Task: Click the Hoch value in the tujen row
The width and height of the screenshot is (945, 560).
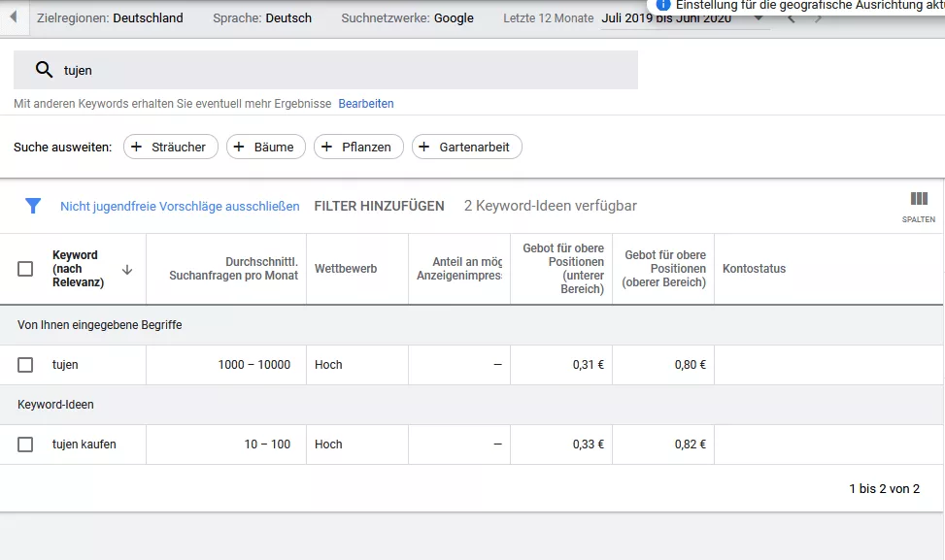Action: (x=328, y=365)
